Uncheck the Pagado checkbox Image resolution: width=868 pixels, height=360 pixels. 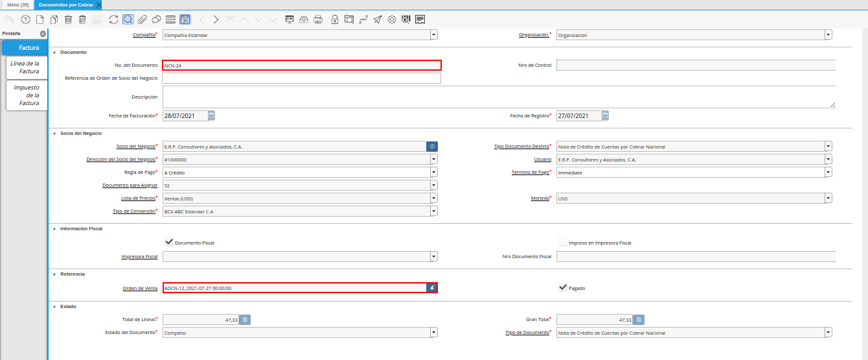coord(563,287)
